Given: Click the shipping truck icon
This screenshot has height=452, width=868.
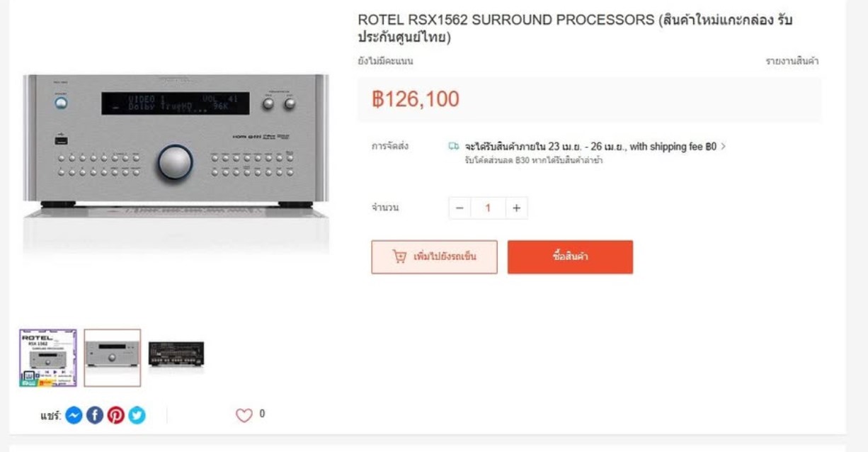Looking at the screenshot, I should coord(454,147).
